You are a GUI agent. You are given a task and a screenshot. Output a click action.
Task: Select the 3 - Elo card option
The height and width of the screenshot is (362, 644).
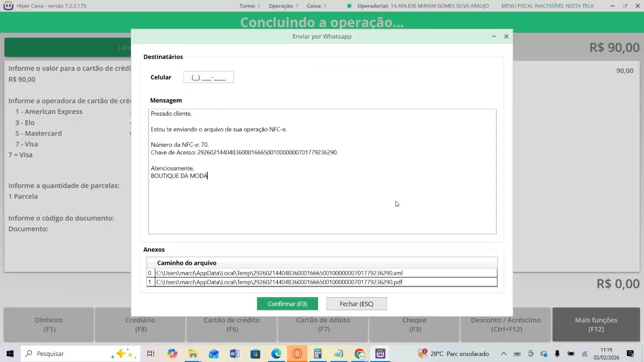click(25, 123)
